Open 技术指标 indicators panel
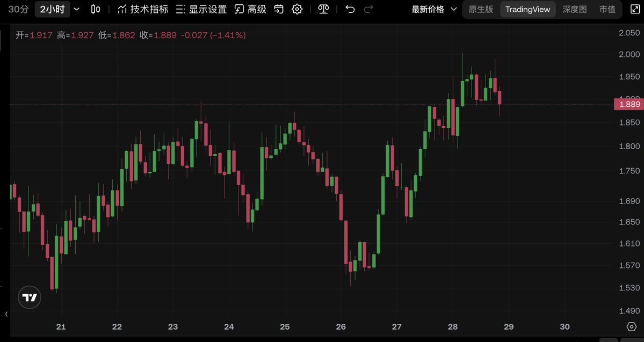 (143, 9)
